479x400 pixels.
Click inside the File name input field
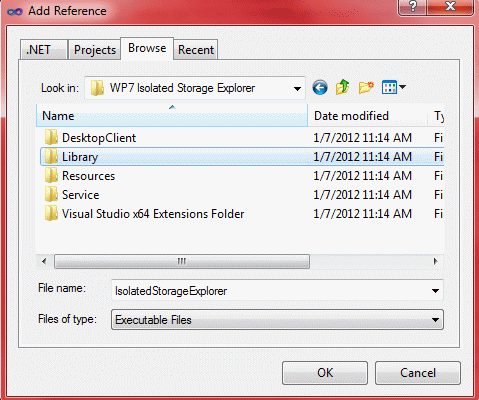tap(270, 291)
